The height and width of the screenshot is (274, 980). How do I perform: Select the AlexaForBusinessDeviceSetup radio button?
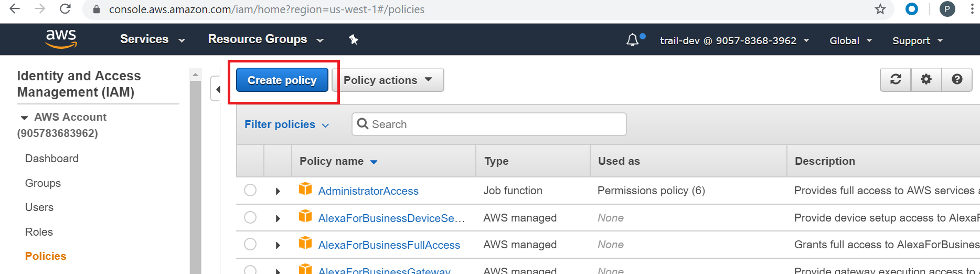point(250,218)
